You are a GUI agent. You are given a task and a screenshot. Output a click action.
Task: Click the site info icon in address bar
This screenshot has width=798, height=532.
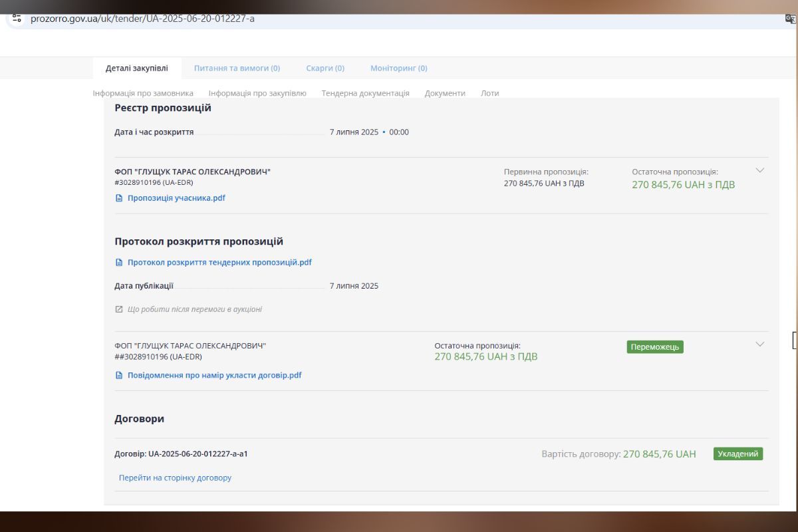(x=17, y=19)
